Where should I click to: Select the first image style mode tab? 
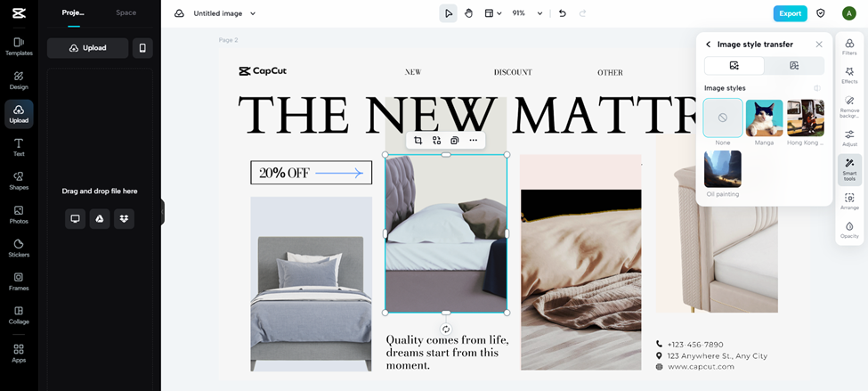(x=734, y=65)
